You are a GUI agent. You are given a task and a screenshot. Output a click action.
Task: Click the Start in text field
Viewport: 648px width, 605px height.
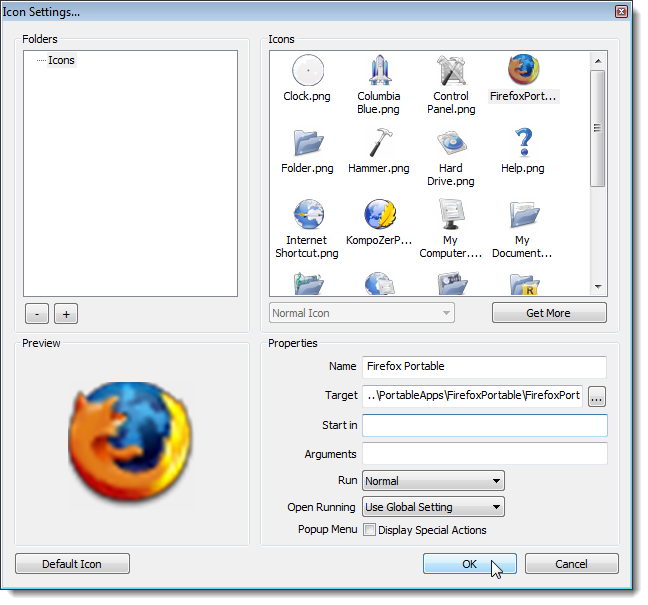pos(485,425)
